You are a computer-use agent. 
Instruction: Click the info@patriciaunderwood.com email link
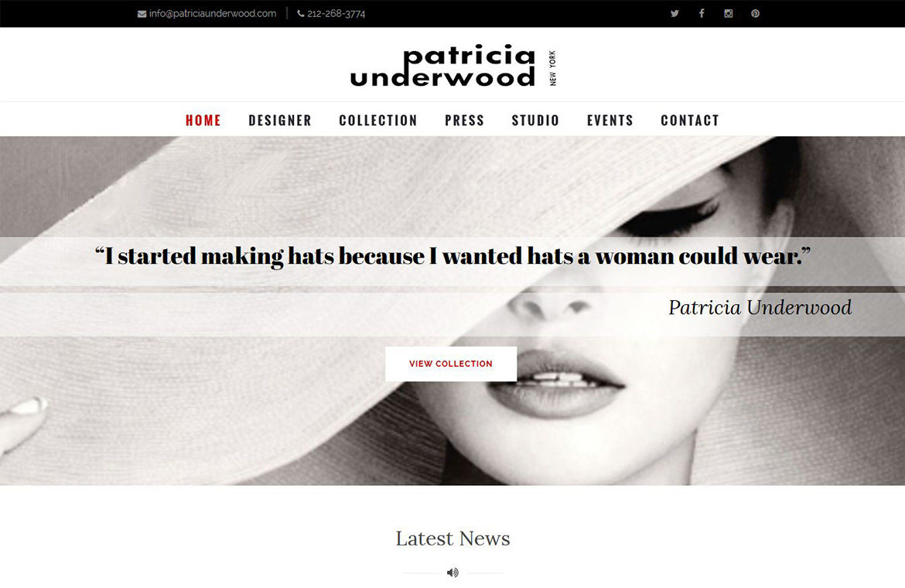[x=213, y=13]
